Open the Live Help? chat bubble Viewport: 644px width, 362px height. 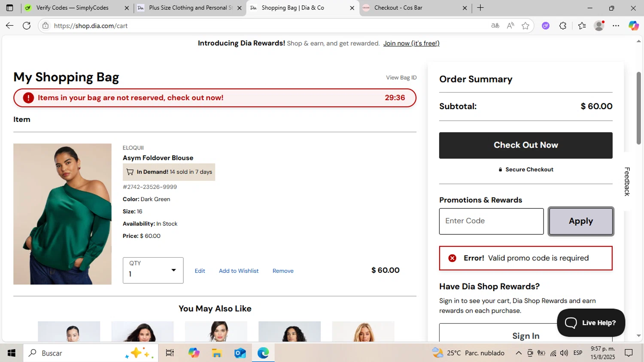click(591, 323)
